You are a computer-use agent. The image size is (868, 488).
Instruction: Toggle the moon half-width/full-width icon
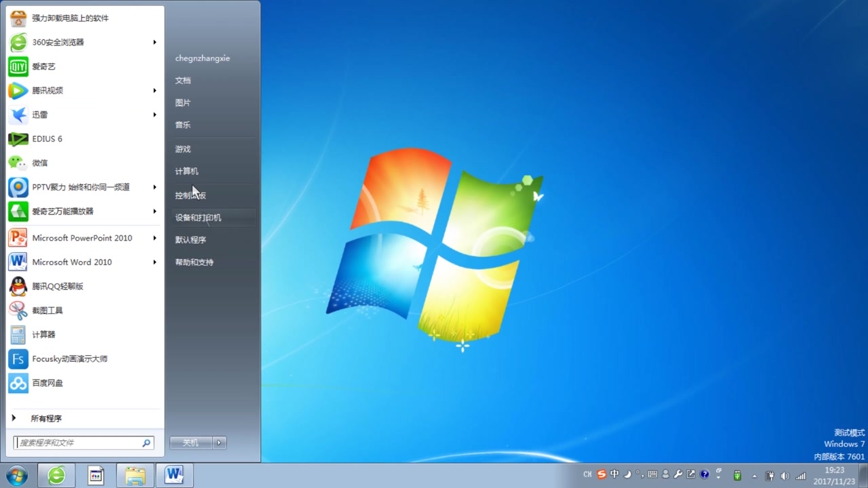coord(627,474)
